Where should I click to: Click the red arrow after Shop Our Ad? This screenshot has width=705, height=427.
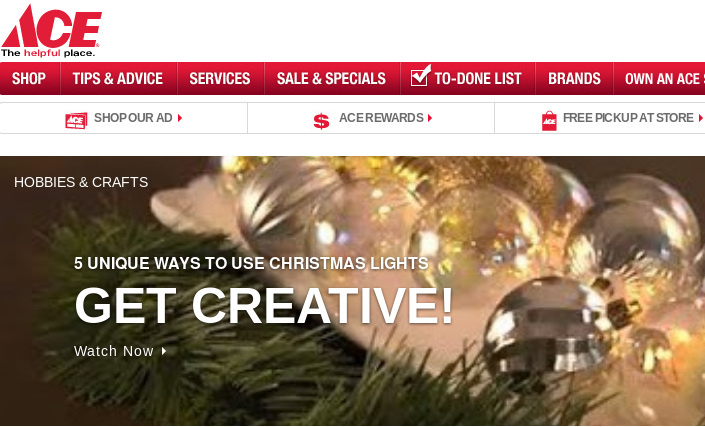pos(180,118)
